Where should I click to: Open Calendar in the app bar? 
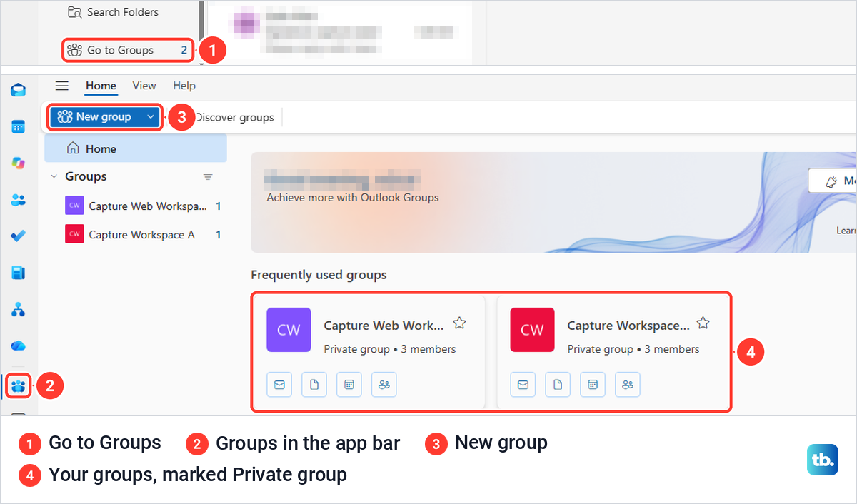coord(19,127)
